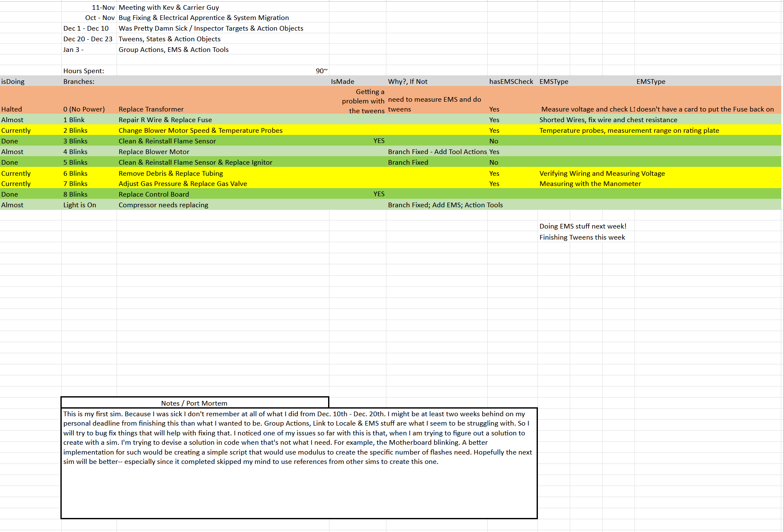Click 'Bug Fixing & Electrical Apprentice & System Migration'
Viewport: 783px width, 532px height.
[223, 17]
